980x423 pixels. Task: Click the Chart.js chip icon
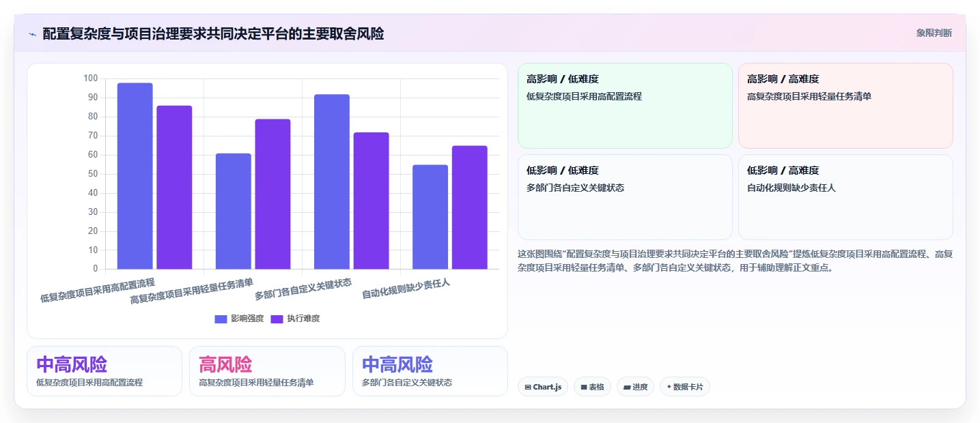528,387
